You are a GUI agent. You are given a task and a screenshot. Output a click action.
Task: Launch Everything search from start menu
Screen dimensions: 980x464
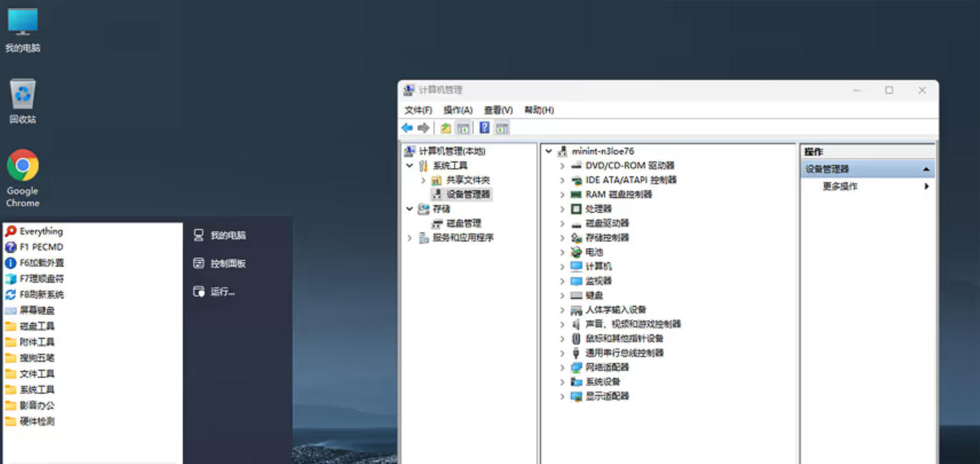pyautogui.click(x=41, y=231)
